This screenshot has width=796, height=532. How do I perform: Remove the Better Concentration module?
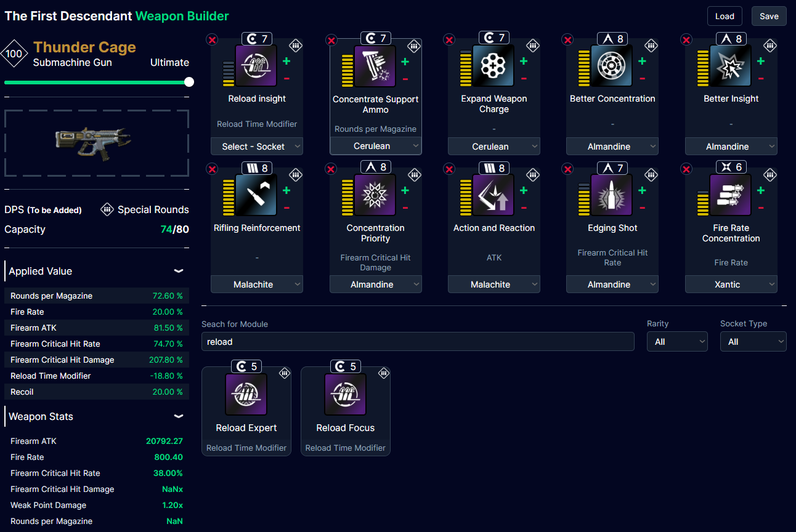568,40
